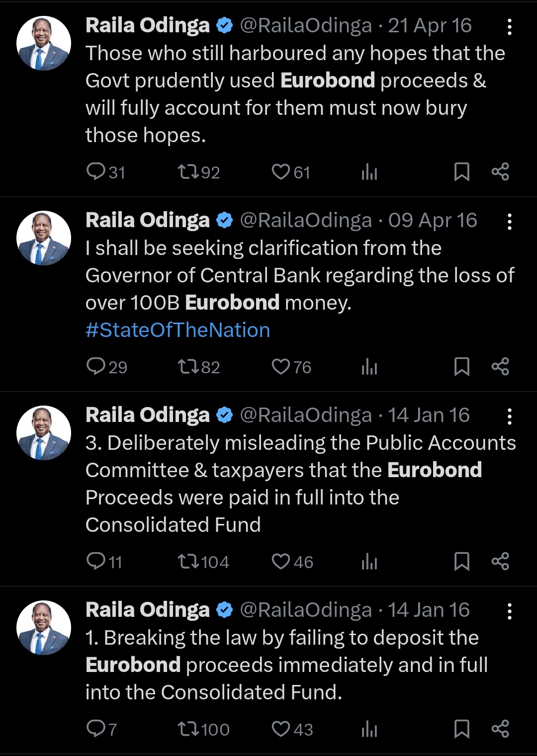Retweet the 09 Apr 16 tweet
This screenshot has width=537, height=756.
(x=188, y=367)
